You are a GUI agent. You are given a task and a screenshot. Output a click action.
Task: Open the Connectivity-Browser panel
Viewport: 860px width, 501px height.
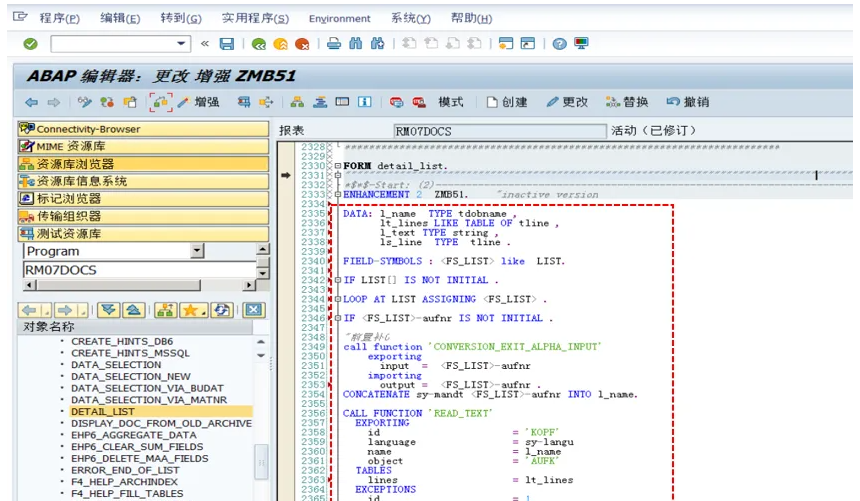143,129
